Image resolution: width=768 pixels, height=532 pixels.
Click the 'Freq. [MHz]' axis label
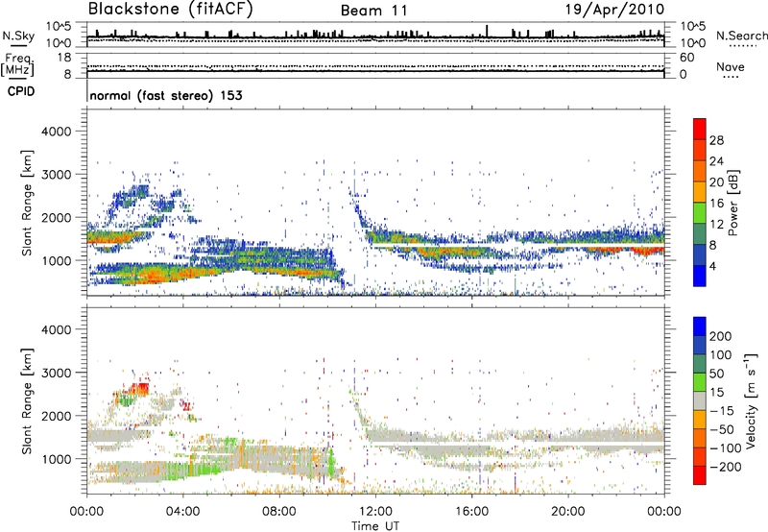[18, 65]
